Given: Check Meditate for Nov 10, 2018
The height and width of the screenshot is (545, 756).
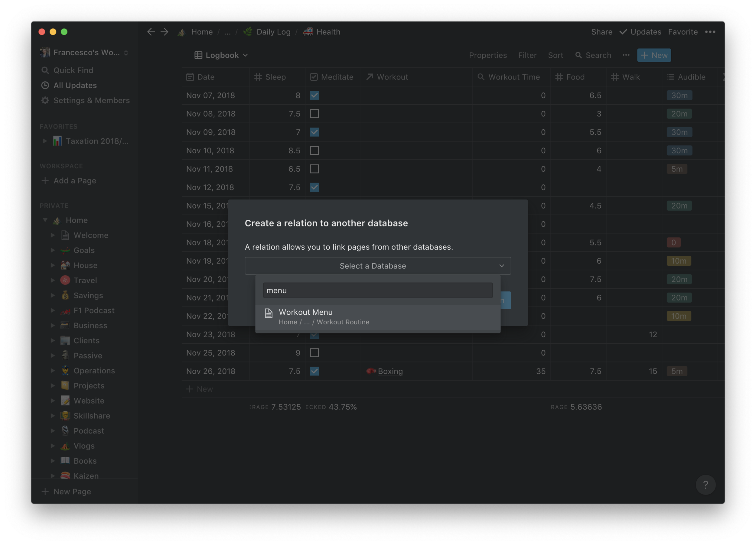Looking at the screenshot, I should (x=314, y=150).
